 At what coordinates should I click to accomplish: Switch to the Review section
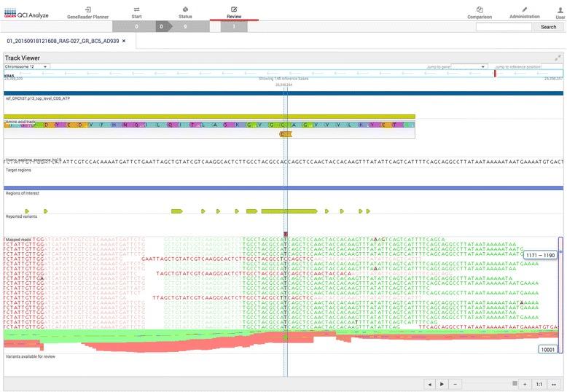coord(234,12)
